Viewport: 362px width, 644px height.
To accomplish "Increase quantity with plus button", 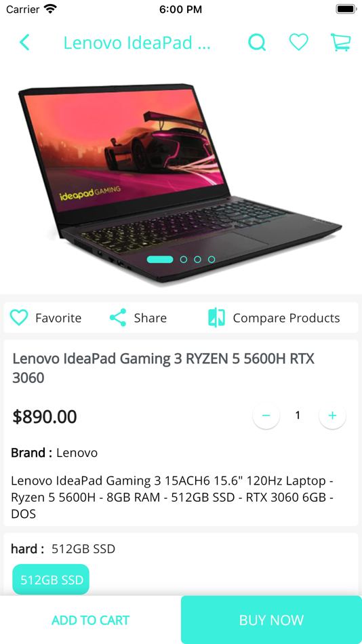I will coord(332,416).
